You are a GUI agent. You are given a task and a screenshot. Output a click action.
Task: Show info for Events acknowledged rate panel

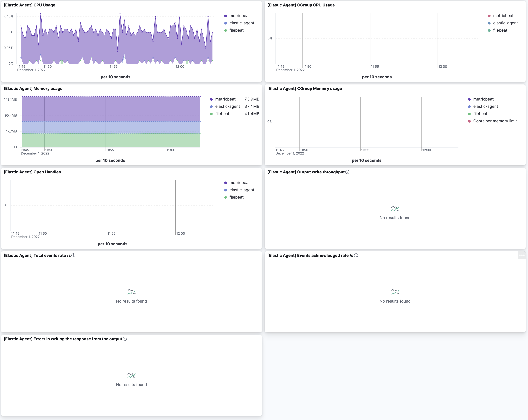click(x=356, y=255)
